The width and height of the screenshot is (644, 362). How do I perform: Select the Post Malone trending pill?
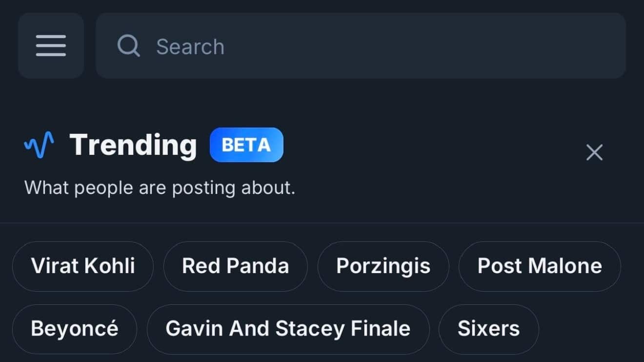click(x=540, y=266)
